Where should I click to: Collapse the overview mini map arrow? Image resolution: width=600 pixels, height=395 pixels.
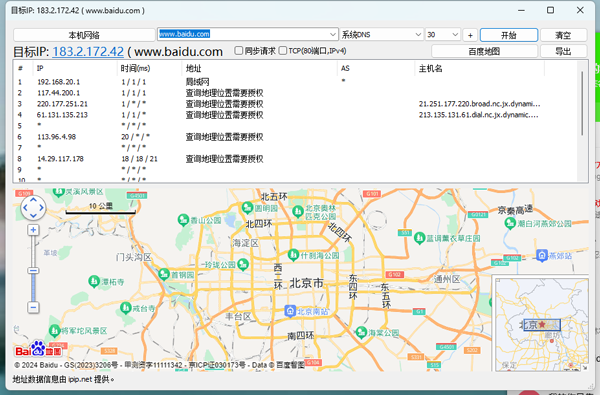tap(584, 367)
